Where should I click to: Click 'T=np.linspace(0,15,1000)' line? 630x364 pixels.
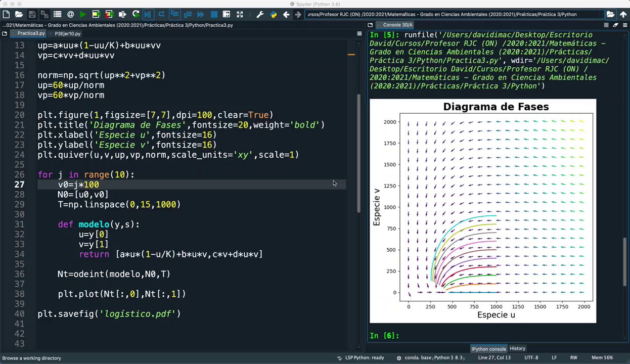(x=119, y=204)
